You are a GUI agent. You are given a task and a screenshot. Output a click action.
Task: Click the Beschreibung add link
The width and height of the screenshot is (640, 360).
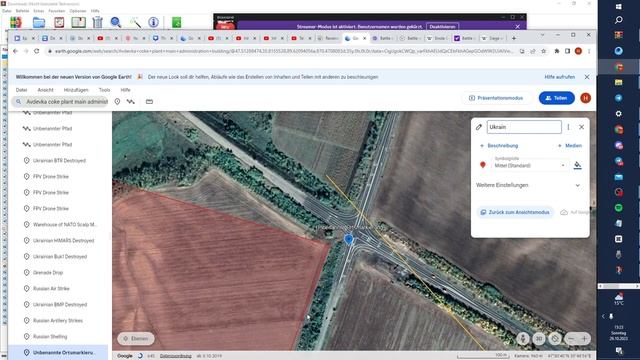tap(499, 146)
